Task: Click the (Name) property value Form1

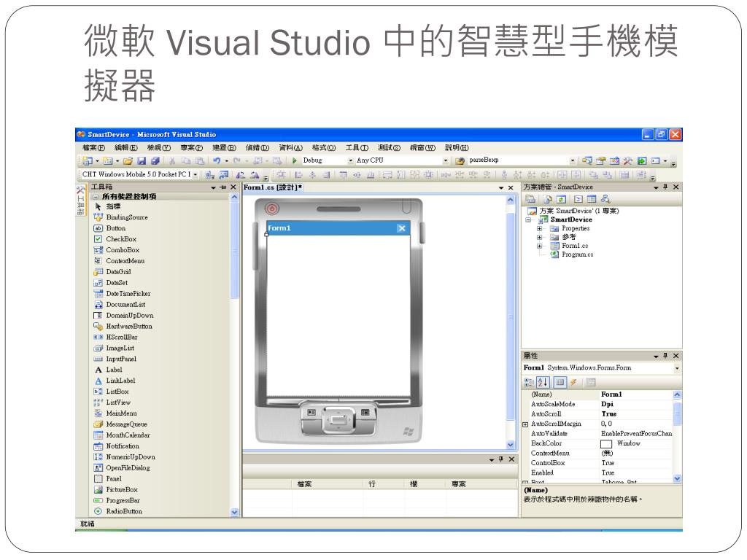Action: (x=612, y=394)
